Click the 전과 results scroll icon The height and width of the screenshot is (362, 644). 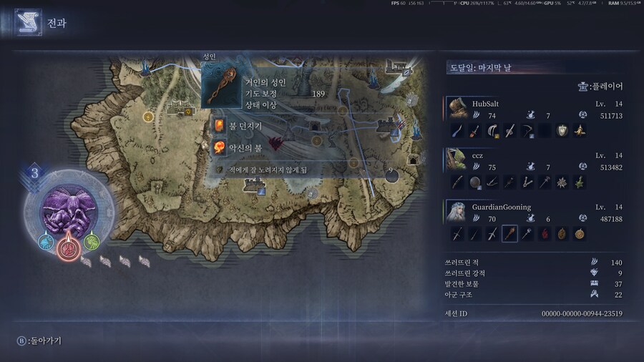[x=28, y=23]
